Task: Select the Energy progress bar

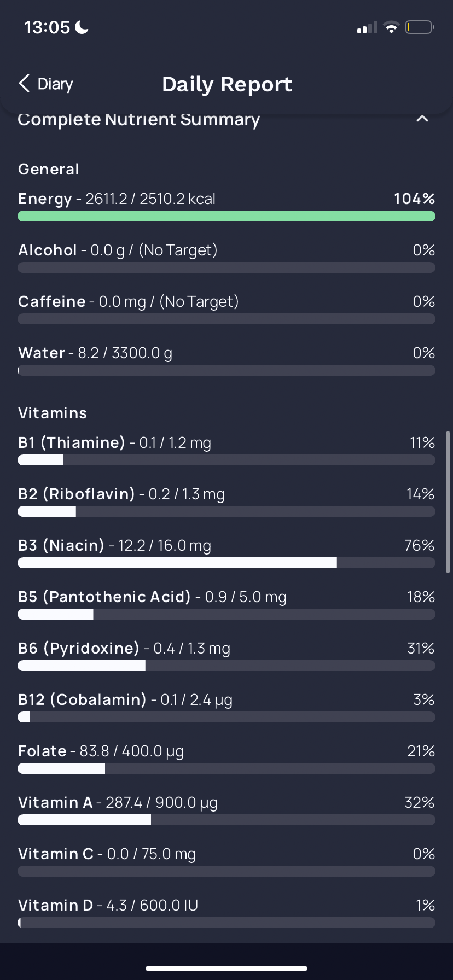Action: (226, 216)
